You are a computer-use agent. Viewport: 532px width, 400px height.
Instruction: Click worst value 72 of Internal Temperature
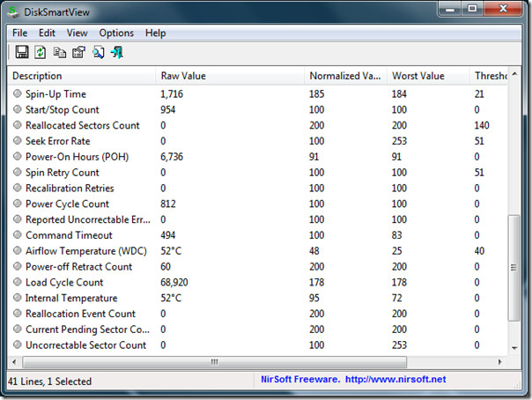pyautogui.click(x=396, y=298)
